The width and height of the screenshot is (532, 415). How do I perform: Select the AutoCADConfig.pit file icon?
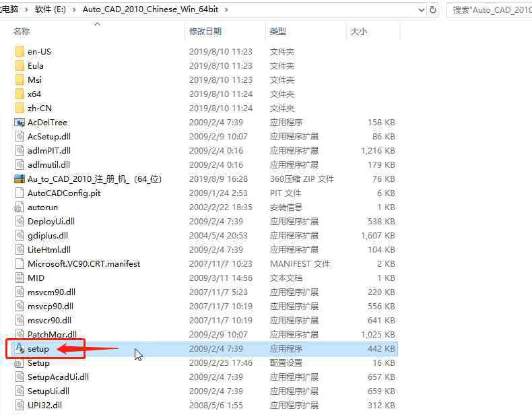click(20, 193)
